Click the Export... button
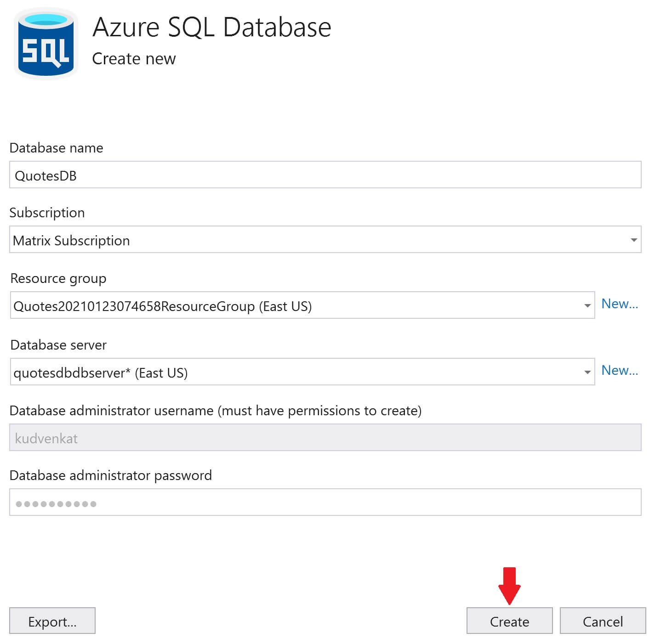The width and height of the screenshot is (655, 644). 52,621
